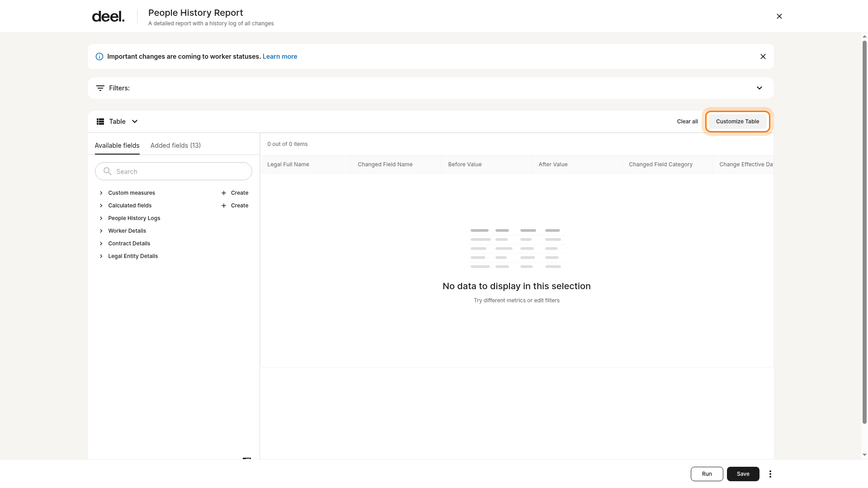
Task: Expand the People History Logs chevron
Action: click(101, 218)
